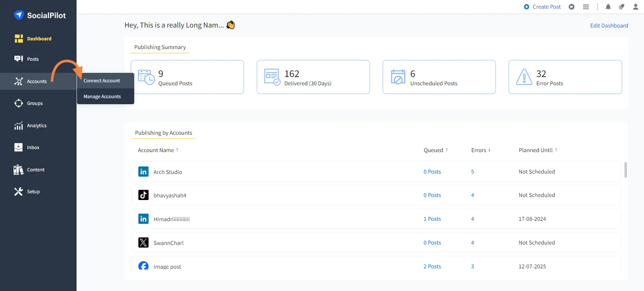Click the Unscheduled Posts calendar icon
Image resolution: width=644 pixels, height=291 pixels.
point(398,77)
